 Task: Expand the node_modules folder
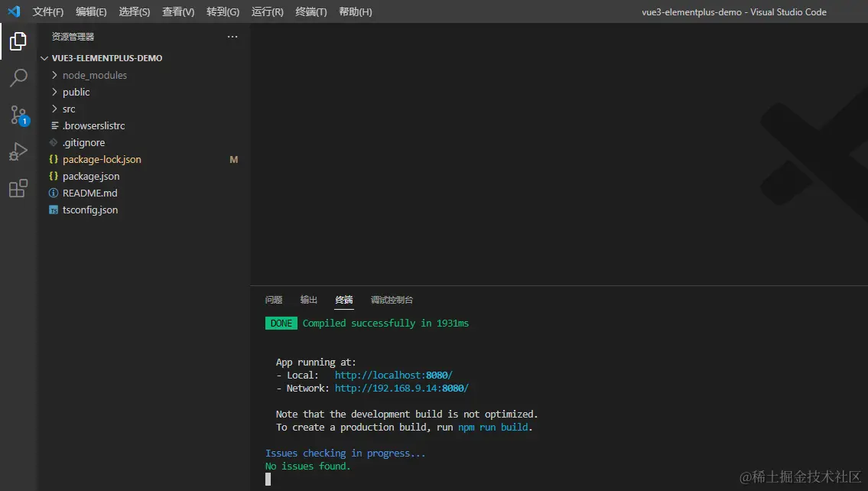point(54,75)
